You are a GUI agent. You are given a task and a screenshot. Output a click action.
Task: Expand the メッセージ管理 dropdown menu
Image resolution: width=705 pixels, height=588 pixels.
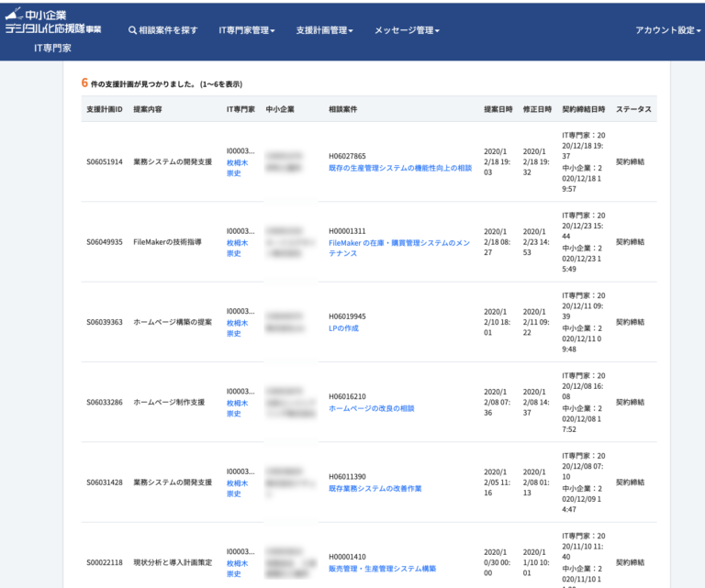point(407,30)
